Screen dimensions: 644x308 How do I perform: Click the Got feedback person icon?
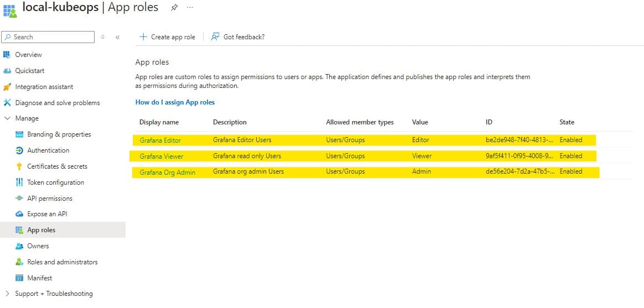click(215, 37)
